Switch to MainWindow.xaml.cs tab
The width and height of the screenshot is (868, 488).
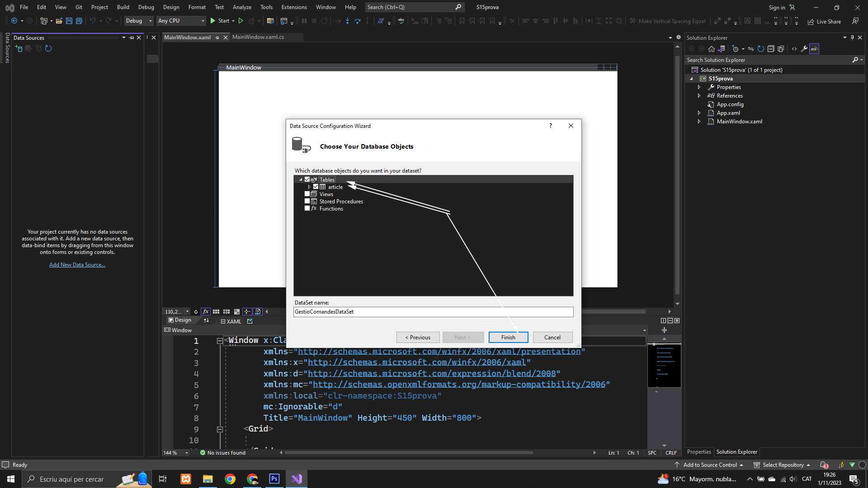[x=258, y=37]
